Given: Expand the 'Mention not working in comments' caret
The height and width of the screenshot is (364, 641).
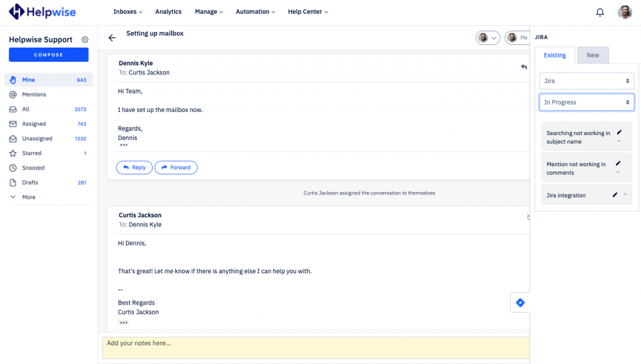Looking at the screenshot, I should (x=618, y=173).
